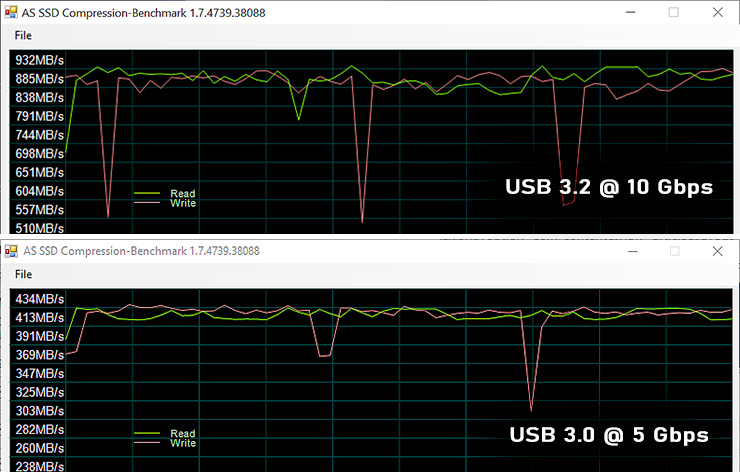Click the 510MB/s axis label in top graph

pyautogui.click(x=39, y=229)
